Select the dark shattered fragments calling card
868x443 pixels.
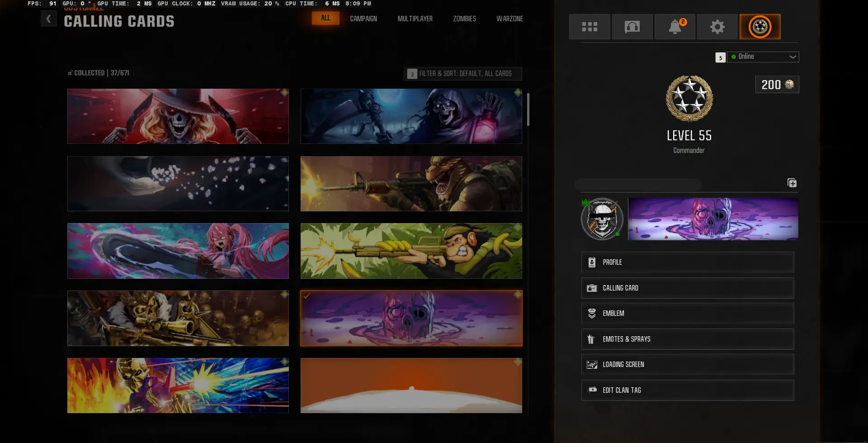click(x=178, y=184)
